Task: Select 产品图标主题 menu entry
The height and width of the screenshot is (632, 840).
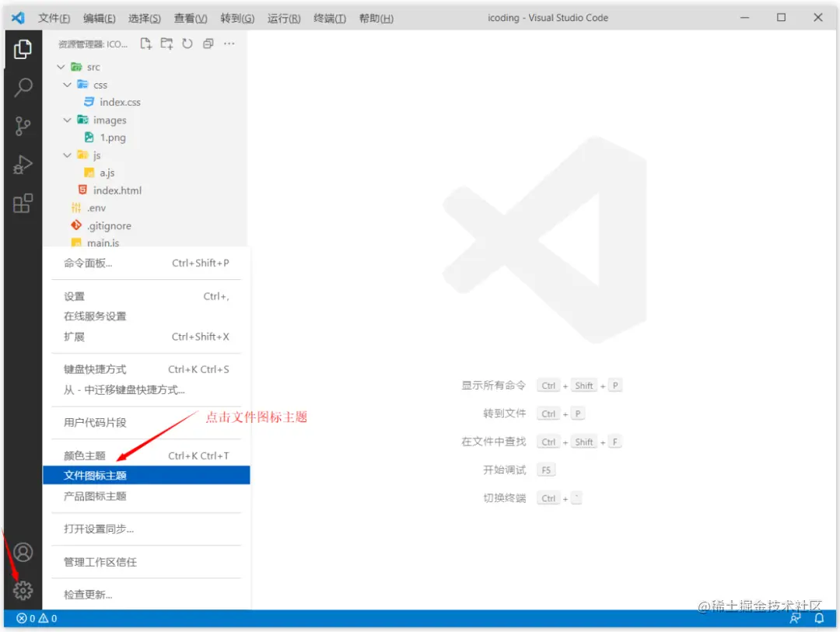Action: tap(146, 496)
